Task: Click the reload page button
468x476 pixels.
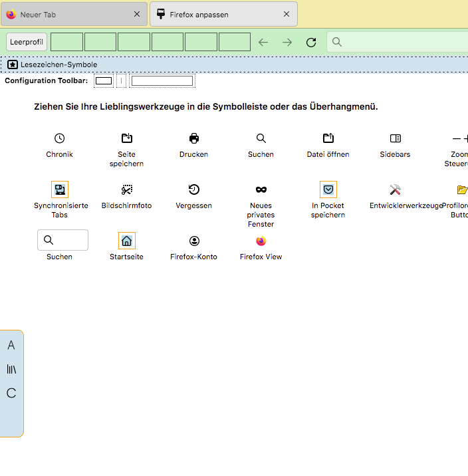Action: [x=311, y=43]
